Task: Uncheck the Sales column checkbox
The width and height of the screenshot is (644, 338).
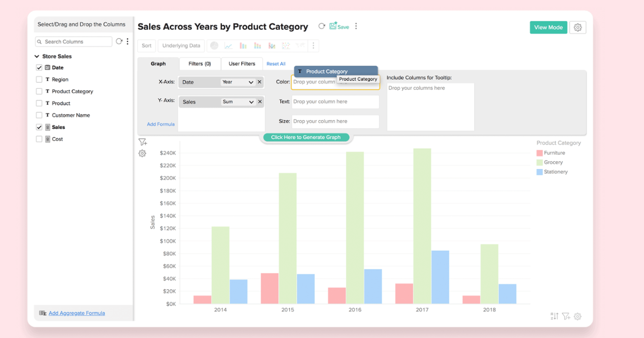Action: 39,127
